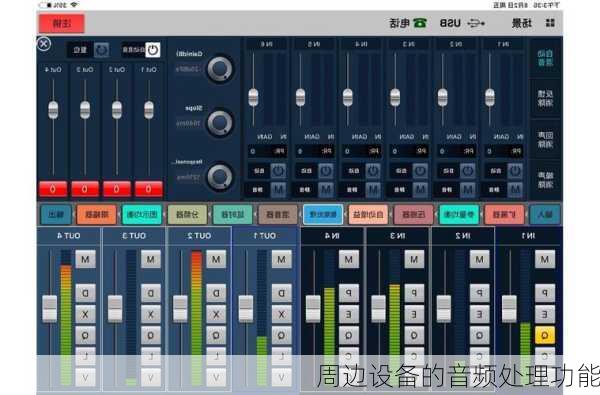Click the Response rotary knob
The width and height of the screenshot is (600, 395).
point(220,177)
